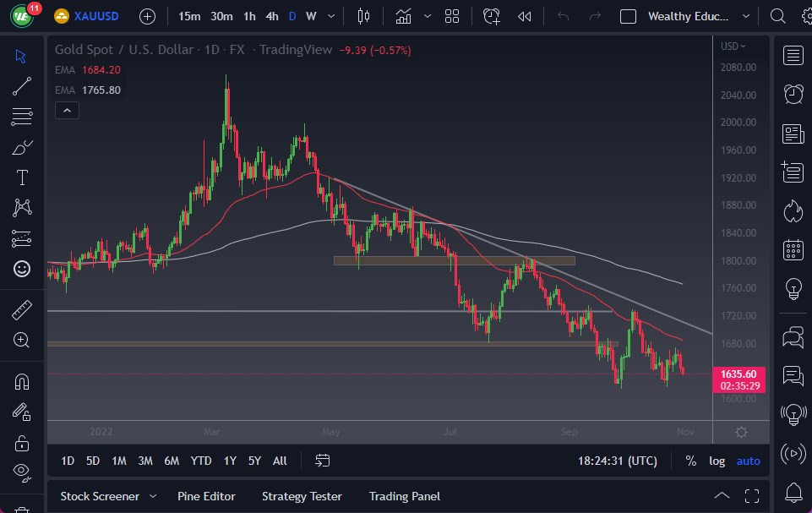Open the alerts alarm clock panel
Screen dimensions: 812x513
(793, 94)
